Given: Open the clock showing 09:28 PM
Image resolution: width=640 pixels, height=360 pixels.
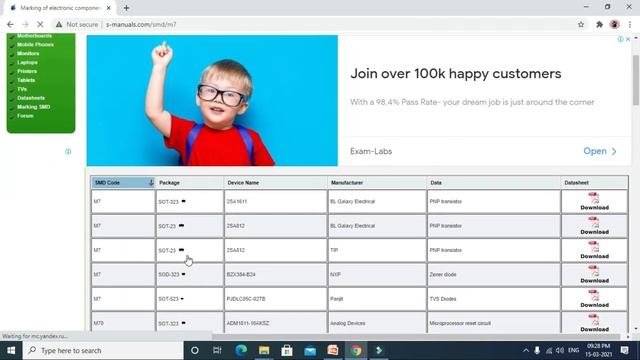Looking at the screenshot, I should tap(598, 350).
